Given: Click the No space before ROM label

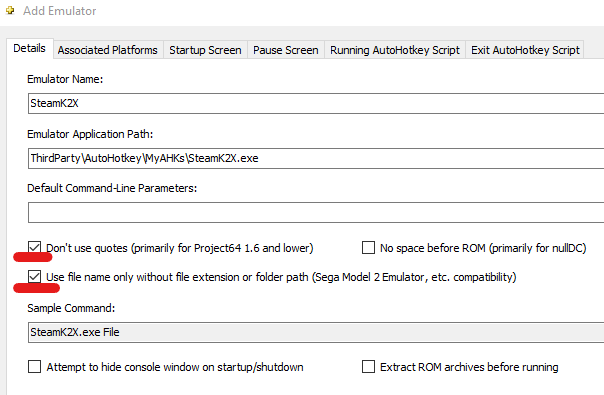Looking at the screenshot, I should pos(483,248).
